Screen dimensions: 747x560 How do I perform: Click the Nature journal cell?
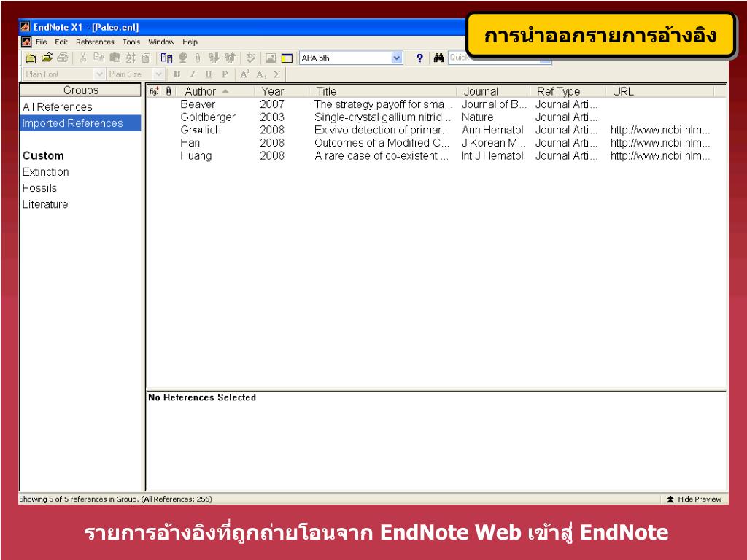(x=477, y=117)
